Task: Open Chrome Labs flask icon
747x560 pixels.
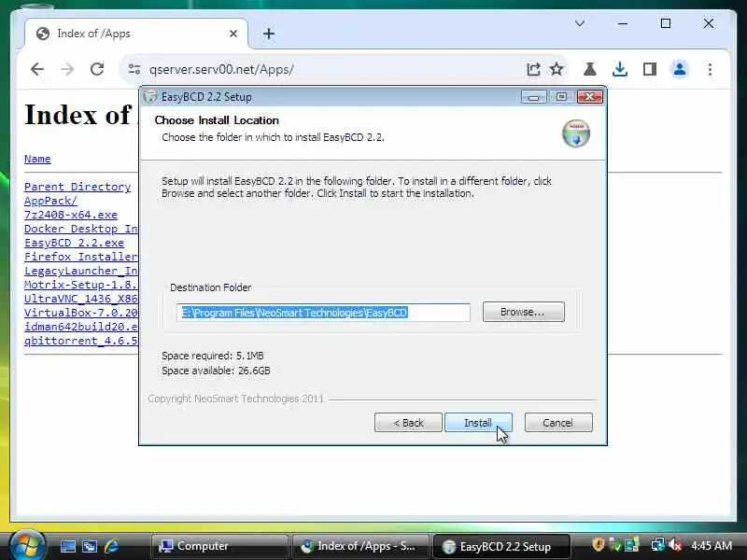Action: (590, 69)
